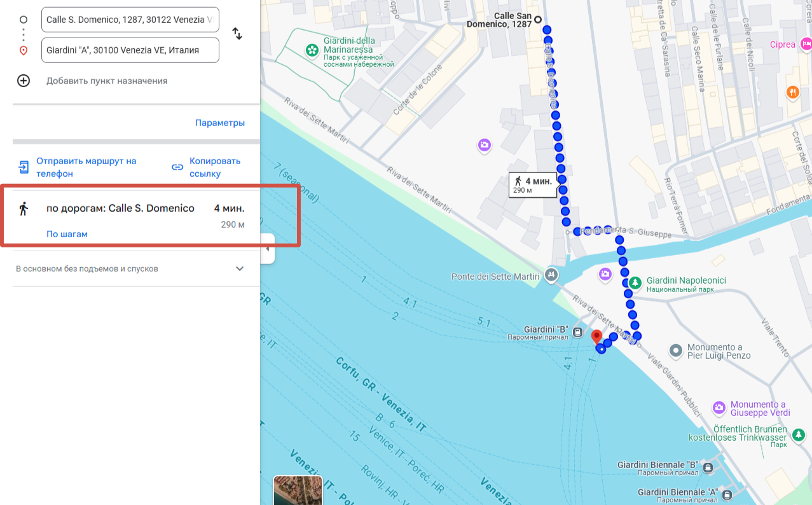Click Monumento a Giuseppe Verdi photo marker
This screenshot has height=505, width=812.
click(x=719, y=406)
